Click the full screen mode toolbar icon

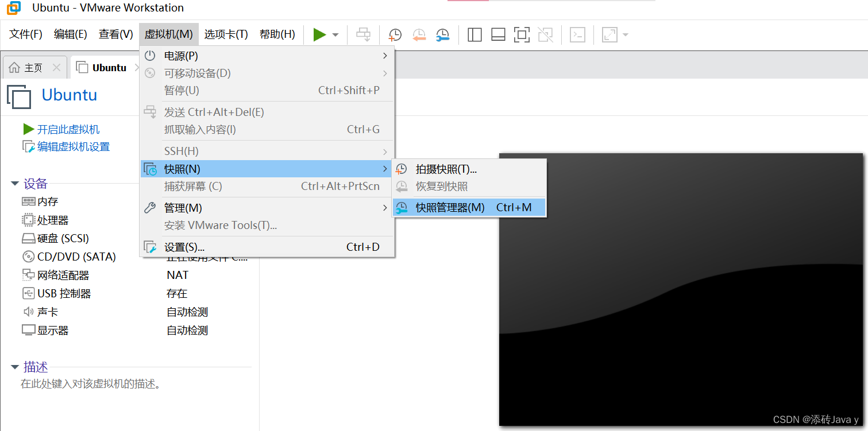(x=522, y=34)
